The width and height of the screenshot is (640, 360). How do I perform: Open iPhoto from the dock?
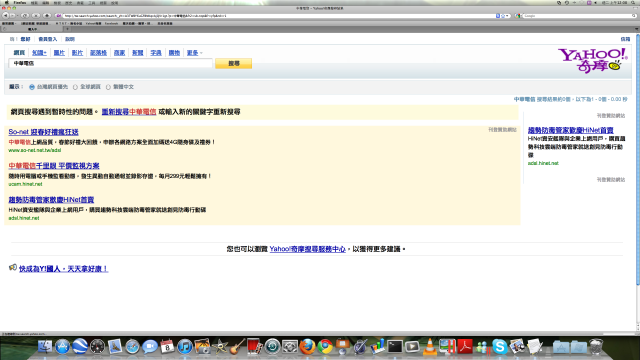pos(202,347)
